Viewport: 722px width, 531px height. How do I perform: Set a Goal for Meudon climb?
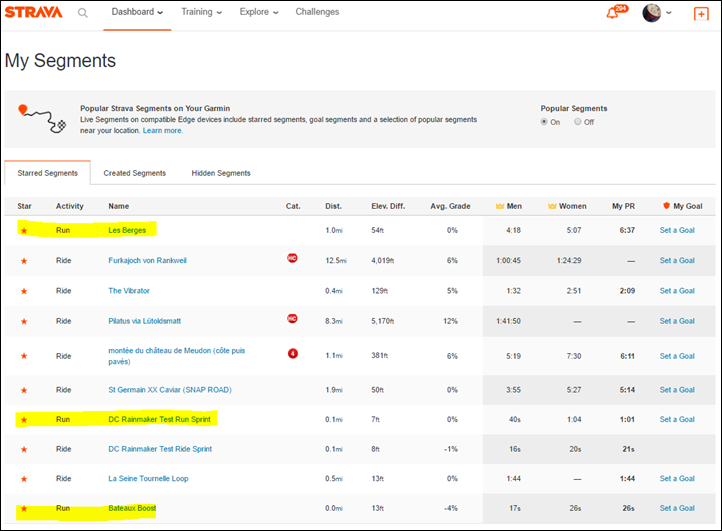[677, 356]
